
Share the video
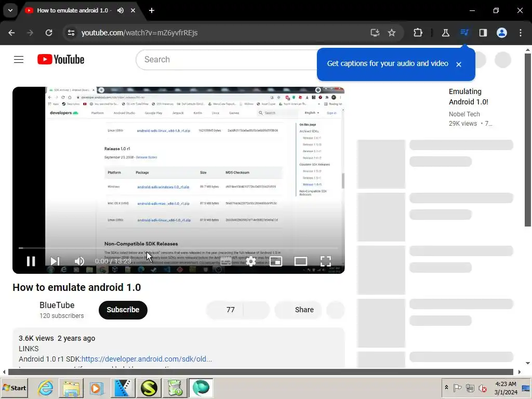pyautogui.click(x=298, y=310)
